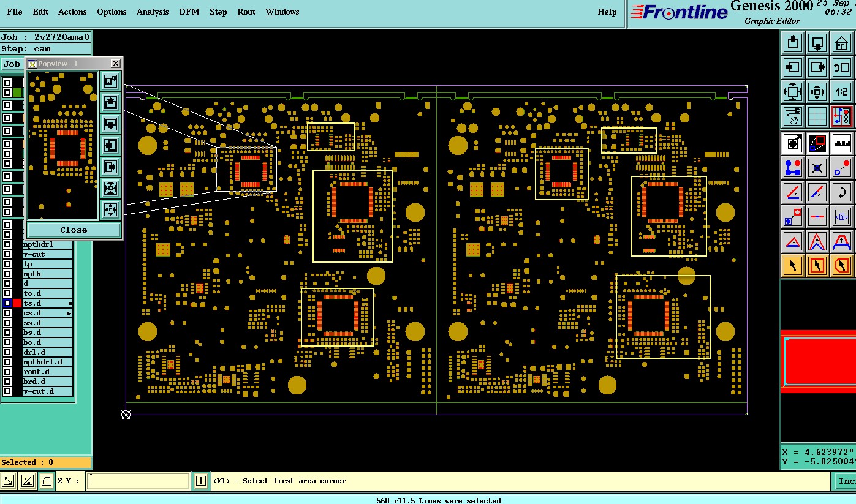This screenshot has height=504, width=856.
Task: Click the red-bordered netlist traffic-light icon
Action: [x=842, y=116]
